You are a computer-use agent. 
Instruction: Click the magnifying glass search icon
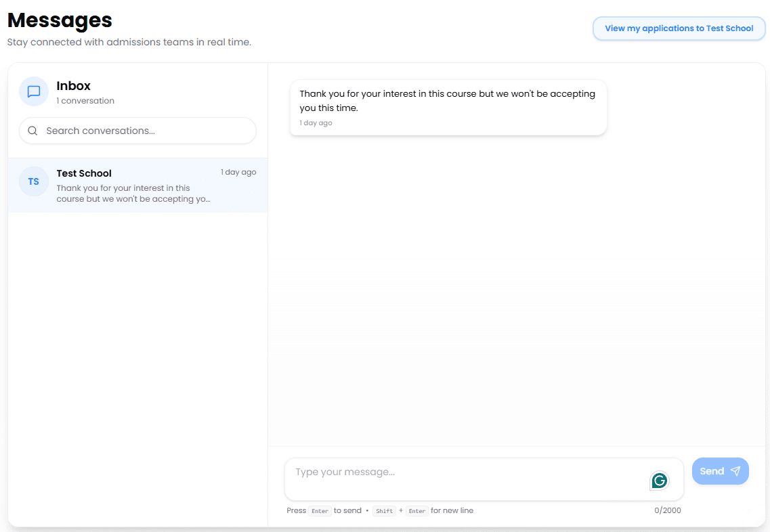pos(33,131)
